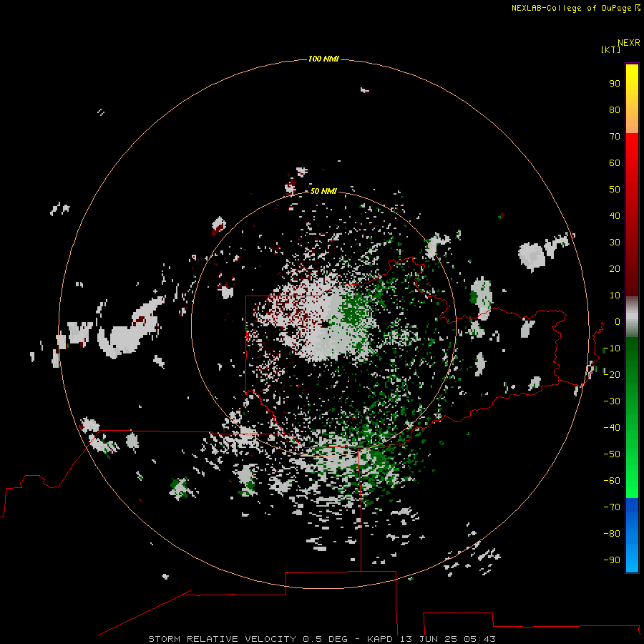Click the -80 value on velocity scale
644x644 pixels.
click(612, 534)
